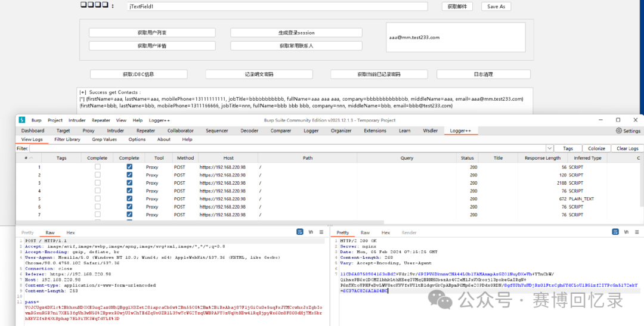Click the 获取邮件 button

point(457,6)
